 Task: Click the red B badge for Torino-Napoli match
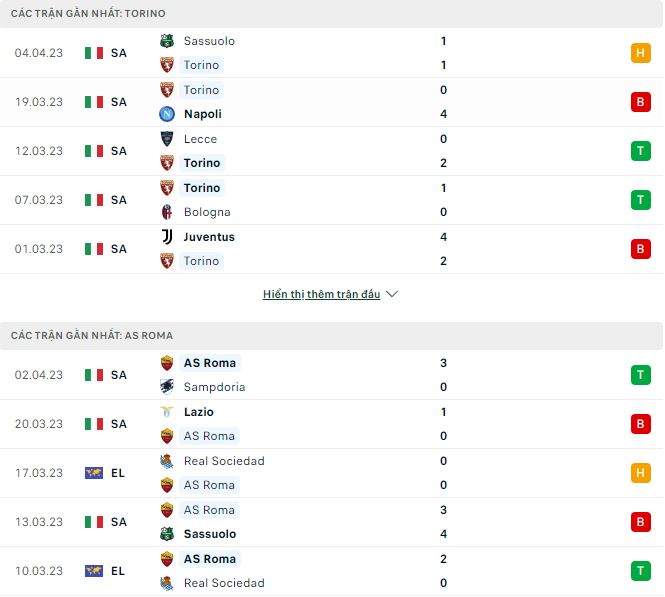click(641, 102)
